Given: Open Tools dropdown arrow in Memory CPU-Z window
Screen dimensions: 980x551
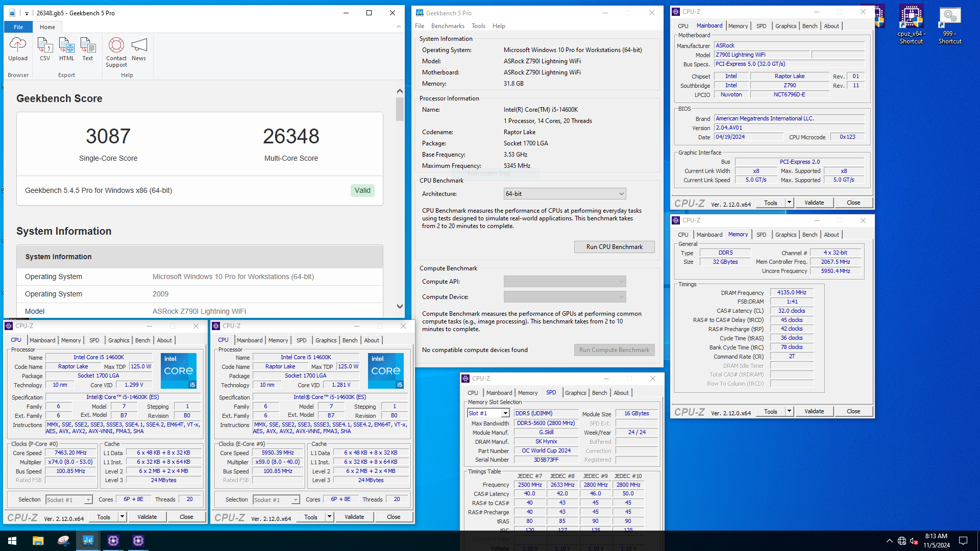Looking at the screenshot, I should (x=789, y=411).
